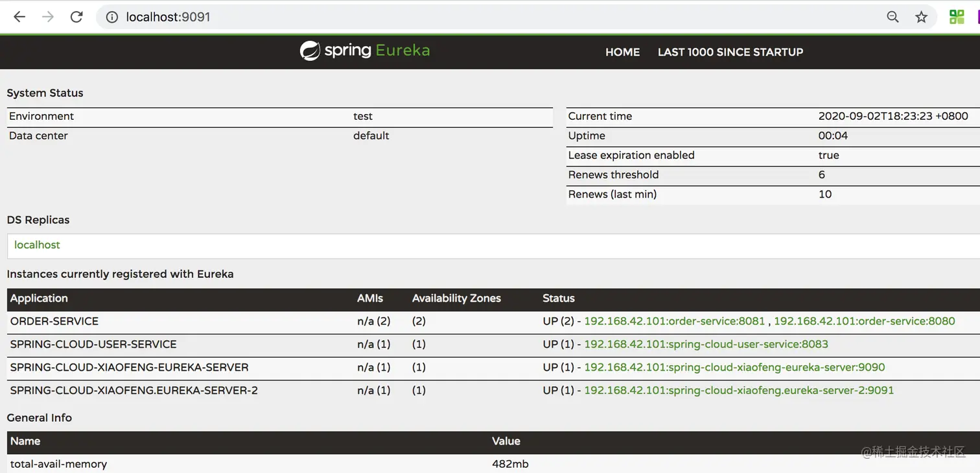Click the Name column header in General Info
The width and height of the screenshot is (980, 473).
click(x=25, y=441)
